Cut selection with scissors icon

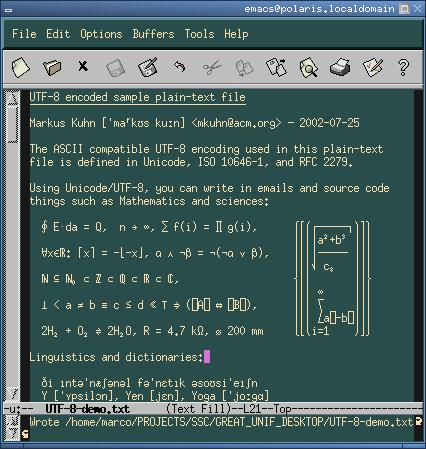tap(212, 67)
